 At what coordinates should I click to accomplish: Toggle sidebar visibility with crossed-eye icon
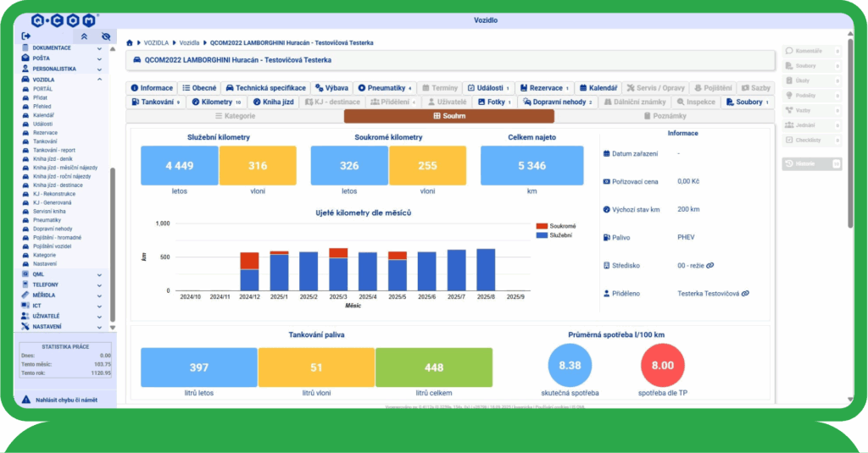tap(106, 36)
